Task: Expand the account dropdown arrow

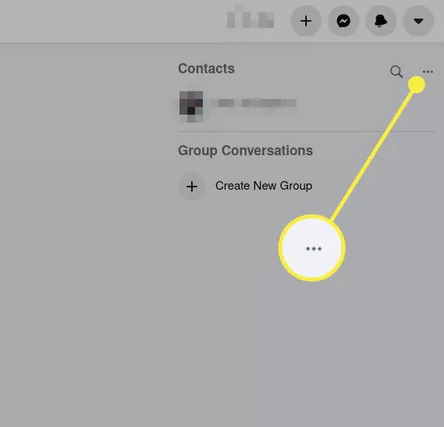Action: pyautogui.click(x=418, y=21)
